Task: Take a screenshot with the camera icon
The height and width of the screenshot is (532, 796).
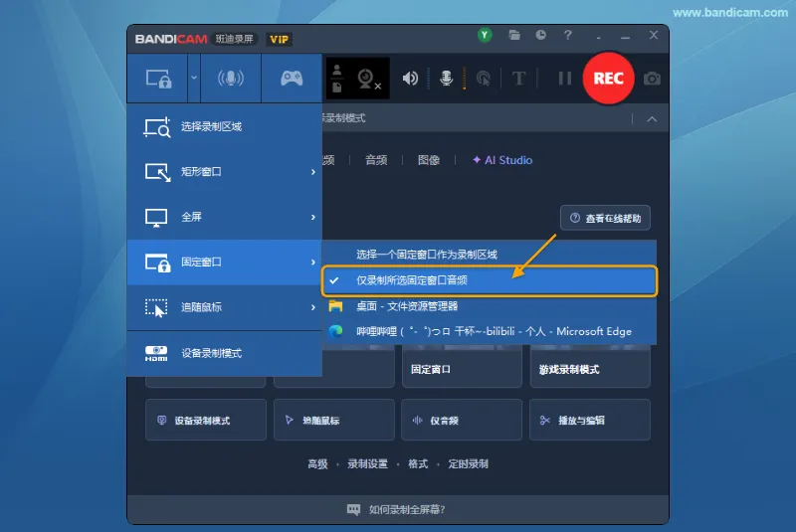Action: [652, 79]
